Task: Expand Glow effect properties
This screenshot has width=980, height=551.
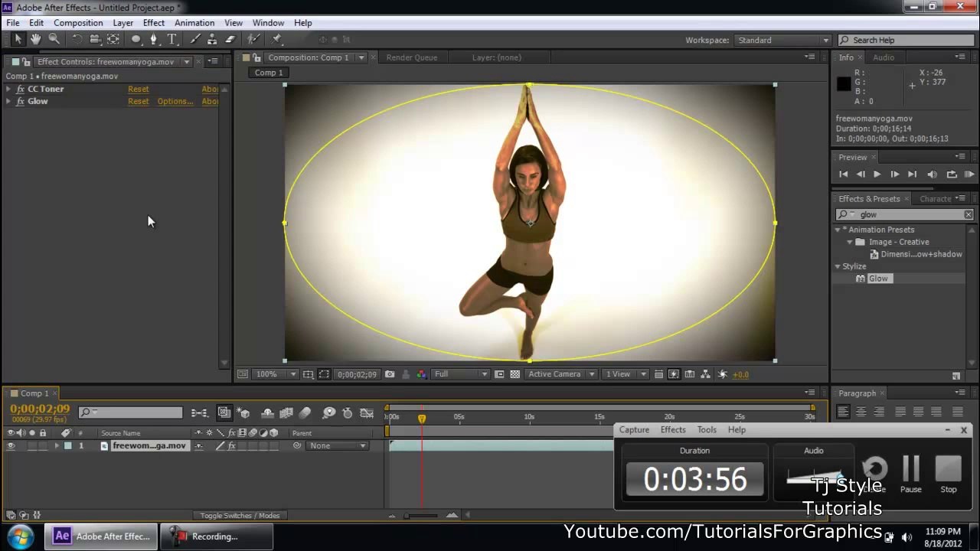Action: (x=8, y=101)
